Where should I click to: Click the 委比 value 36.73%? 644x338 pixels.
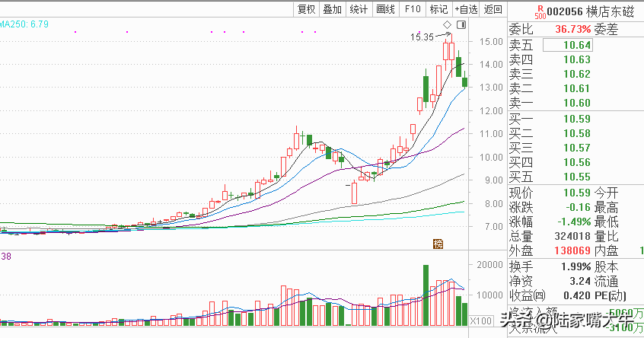573,29
